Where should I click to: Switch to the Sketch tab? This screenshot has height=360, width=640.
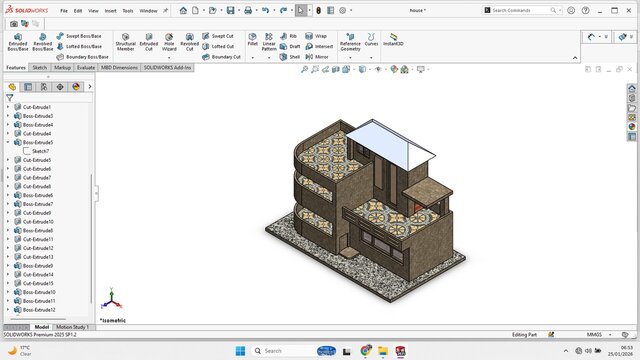[40, 67]
